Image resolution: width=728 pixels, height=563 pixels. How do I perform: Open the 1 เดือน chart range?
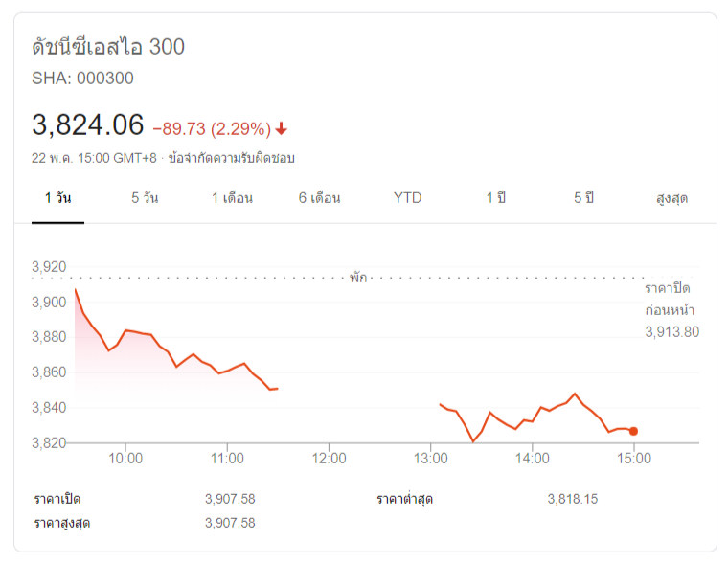pyautogui.click(x=232, y=198)
